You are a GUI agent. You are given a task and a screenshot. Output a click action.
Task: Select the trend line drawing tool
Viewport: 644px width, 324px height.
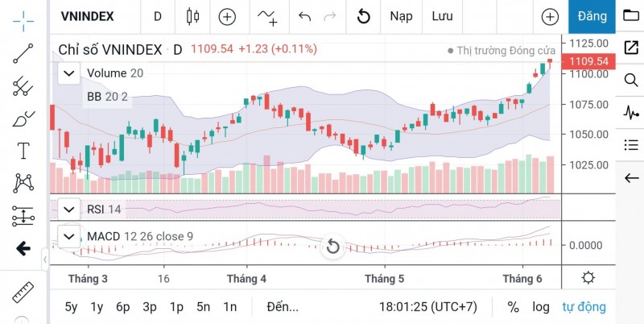point(23,52)
